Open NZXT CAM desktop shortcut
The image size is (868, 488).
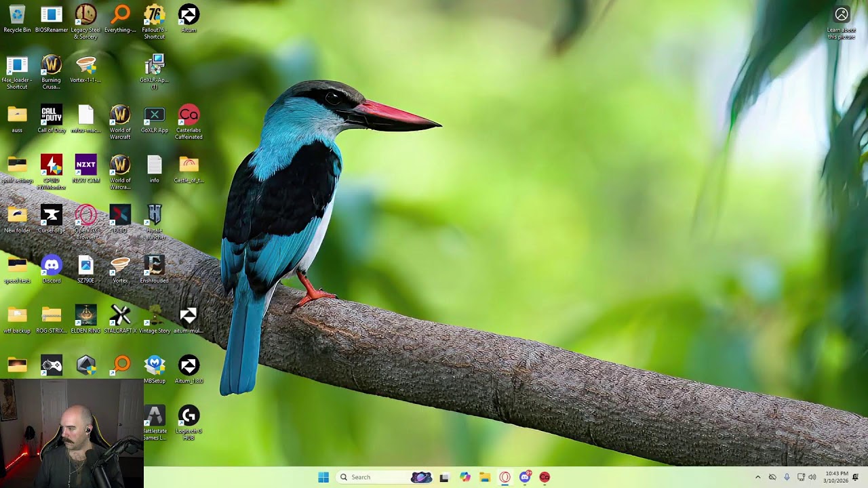85,169
